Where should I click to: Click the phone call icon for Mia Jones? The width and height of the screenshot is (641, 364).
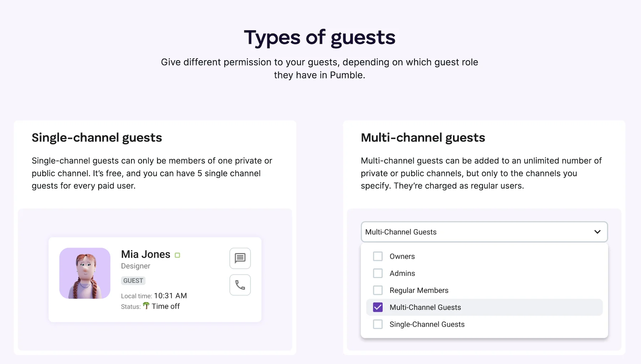(x=240, y=285)
